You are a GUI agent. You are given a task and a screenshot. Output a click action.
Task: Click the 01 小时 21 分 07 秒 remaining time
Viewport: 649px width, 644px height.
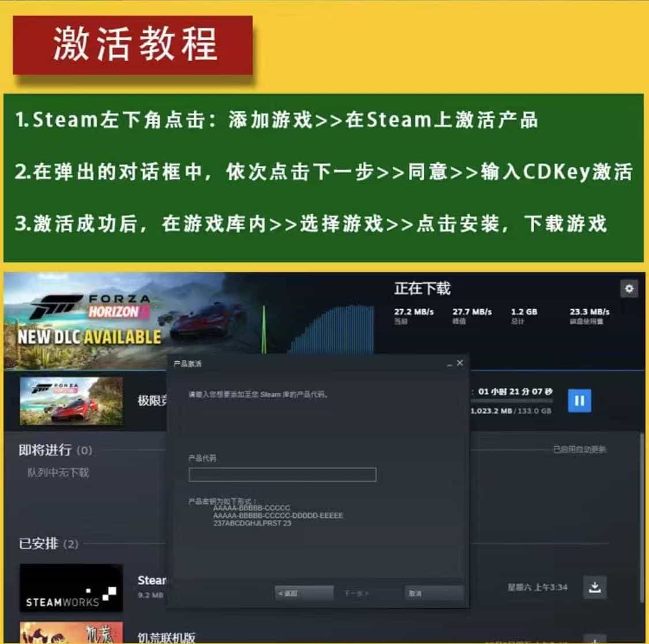(x=515, y=391)
